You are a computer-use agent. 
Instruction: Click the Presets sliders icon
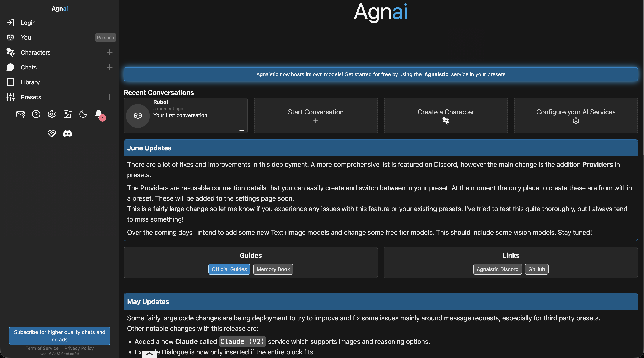[x=10, y=97]
